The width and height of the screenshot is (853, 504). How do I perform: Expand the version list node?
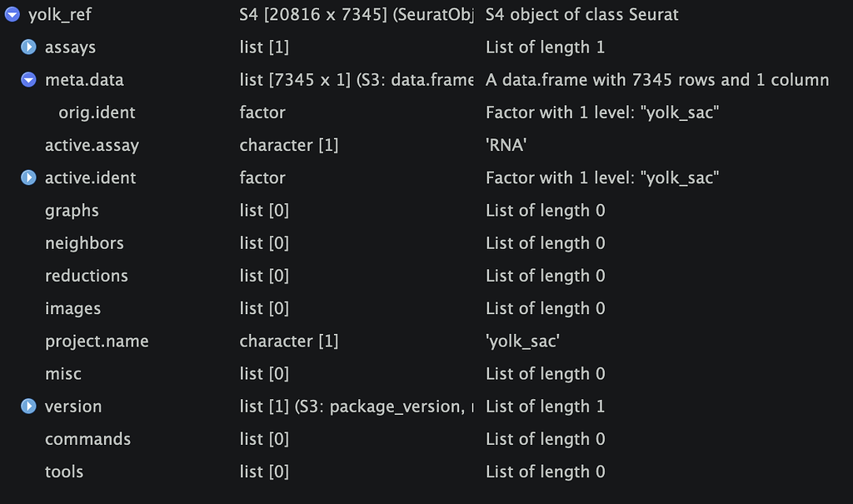coord(28,407)
